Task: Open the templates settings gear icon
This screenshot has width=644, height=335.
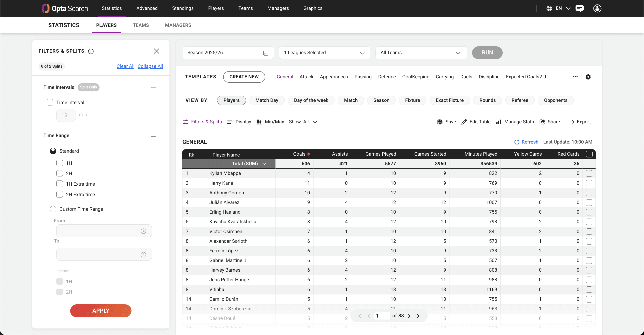Action: click(588, 77)
